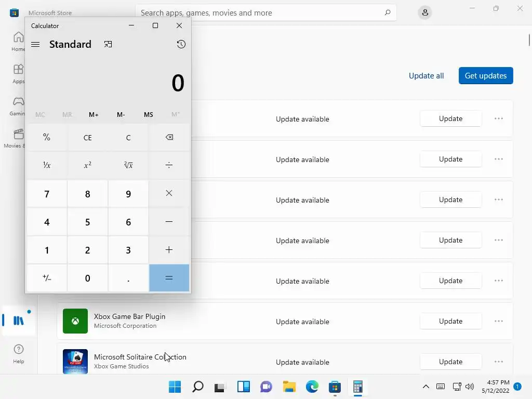The width and height of the screenshot is (532, 399).
Task: Click the MS memory store button
Action: pyautogui.click(x=148, y=115)
